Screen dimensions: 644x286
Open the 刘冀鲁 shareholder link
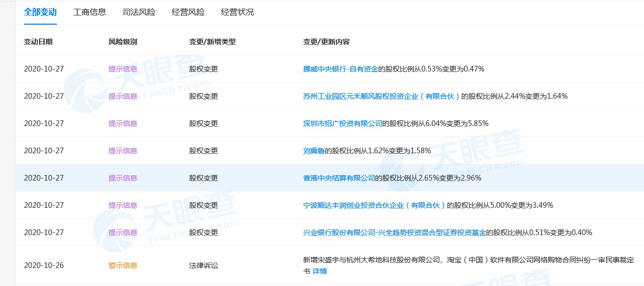click(314, 150)
